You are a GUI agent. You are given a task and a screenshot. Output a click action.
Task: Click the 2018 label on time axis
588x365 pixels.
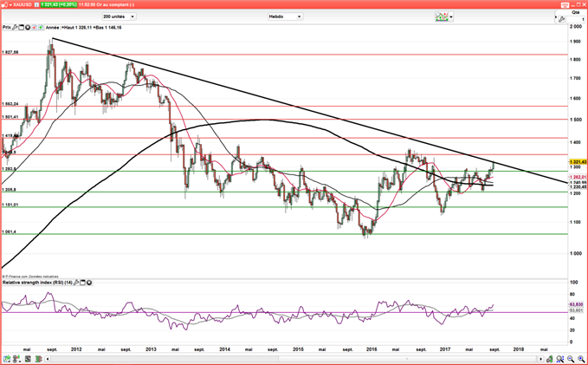(519, 349)
